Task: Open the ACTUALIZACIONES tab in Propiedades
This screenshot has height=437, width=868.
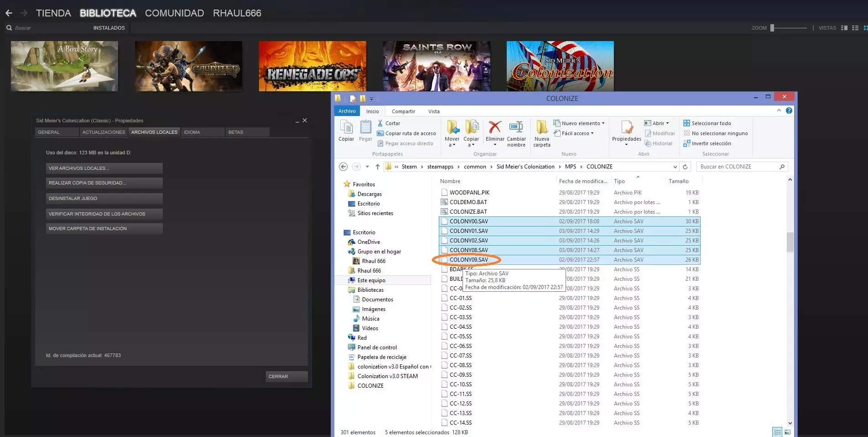Action: tap(104, 132)
